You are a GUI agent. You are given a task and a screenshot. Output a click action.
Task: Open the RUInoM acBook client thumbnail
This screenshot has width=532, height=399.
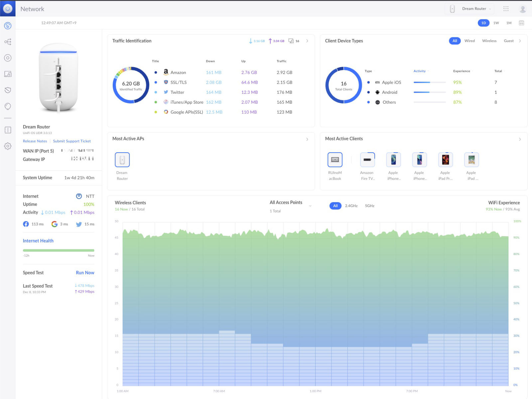(x=335, y=160)
